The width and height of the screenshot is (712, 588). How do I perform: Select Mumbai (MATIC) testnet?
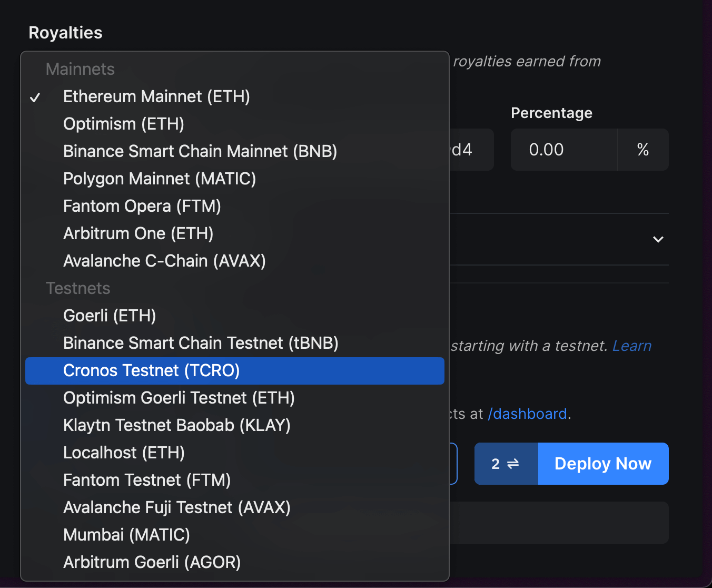pos(126,535)
